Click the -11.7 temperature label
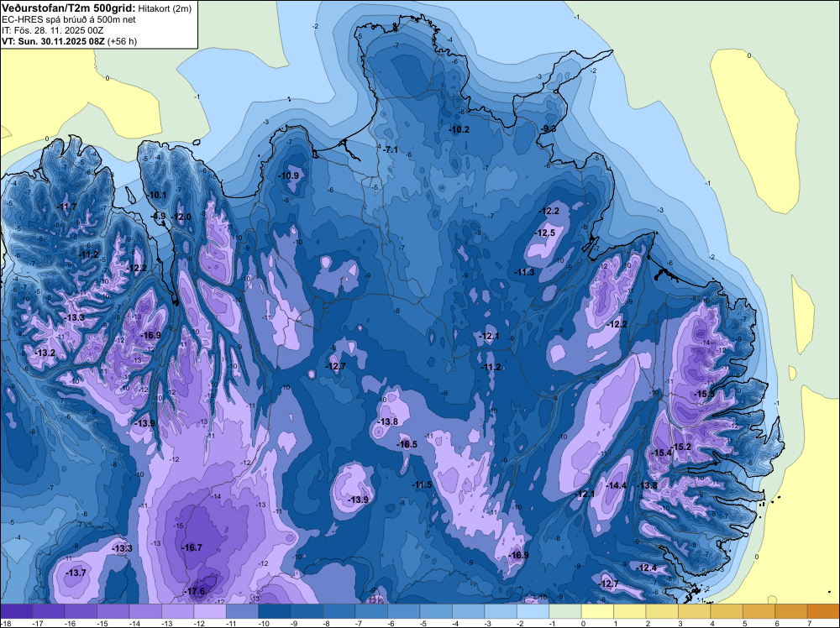Screen dimensions: 840x628 click(x=67, y=207)
